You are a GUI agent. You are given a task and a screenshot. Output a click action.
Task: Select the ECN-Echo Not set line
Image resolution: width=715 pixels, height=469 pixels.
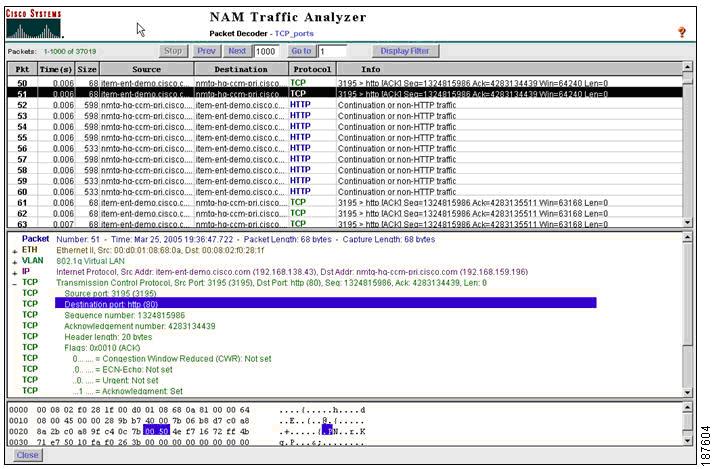pyautogui.click(x=122, y=370)
